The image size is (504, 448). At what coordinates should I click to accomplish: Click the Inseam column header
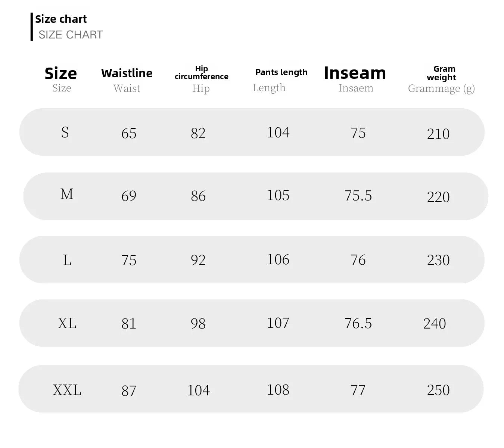coord(355,73)
